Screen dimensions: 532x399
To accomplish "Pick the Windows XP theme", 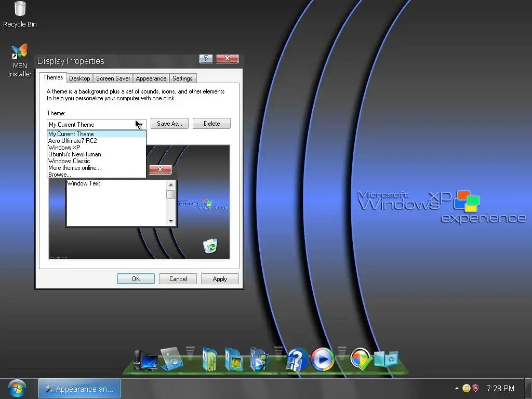I will click(x=96, y=148).
